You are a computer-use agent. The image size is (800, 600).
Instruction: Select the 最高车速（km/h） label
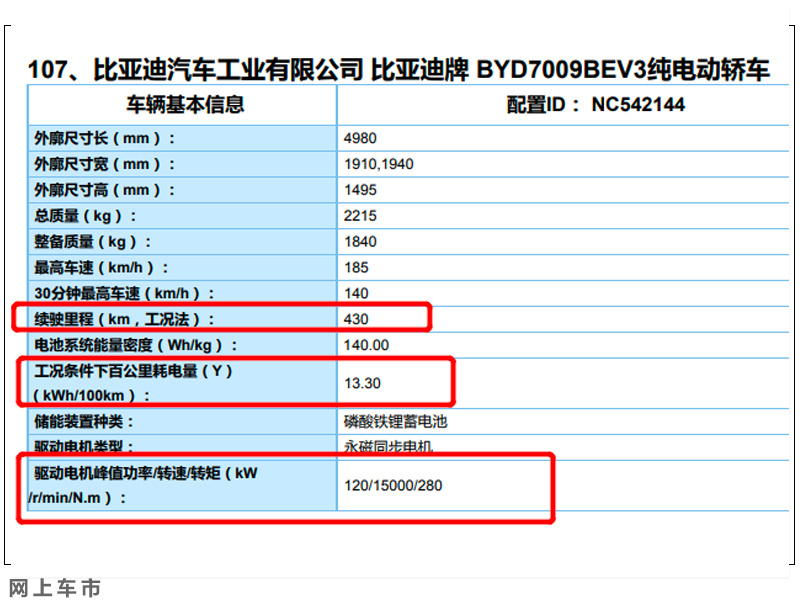(x=101, y=268)
